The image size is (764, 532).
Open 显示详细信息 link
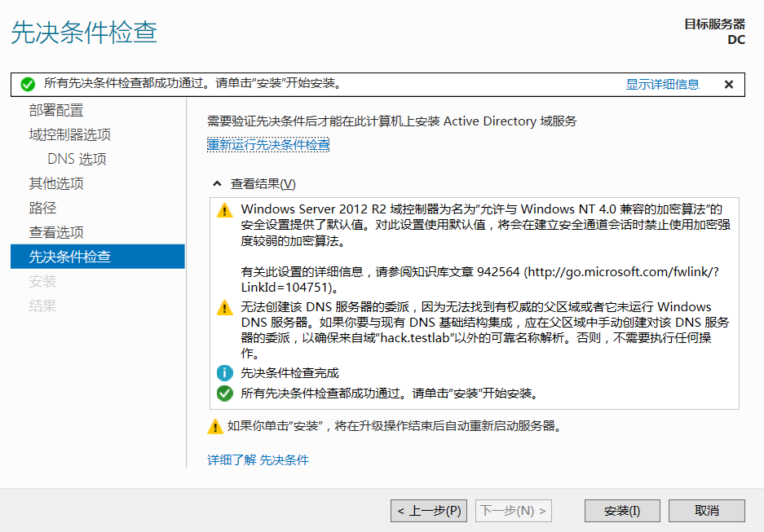coord(662,84)
